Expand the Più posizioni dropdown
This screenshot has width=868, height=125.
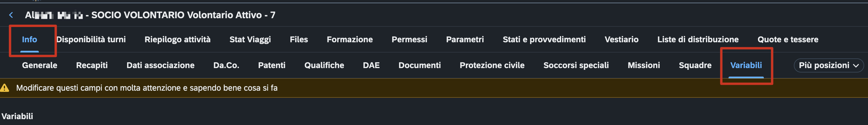tap(829, 65)
